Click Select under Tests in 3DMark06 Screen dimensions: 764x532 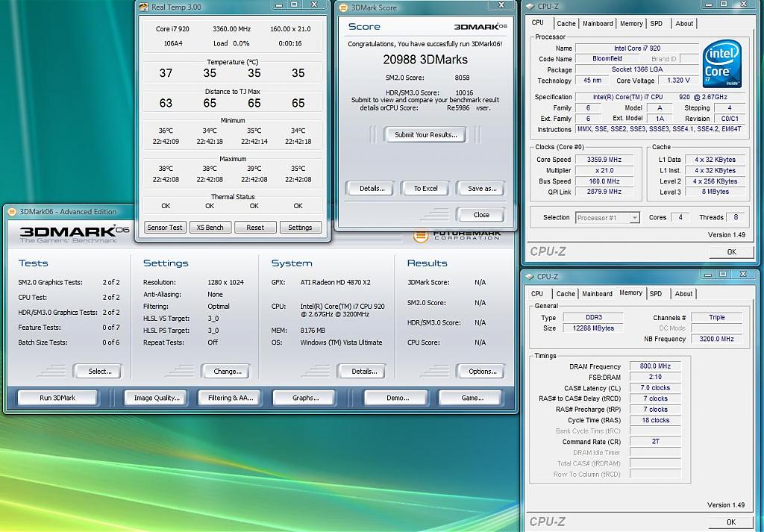pyautogui.click(x=99, y=372)
